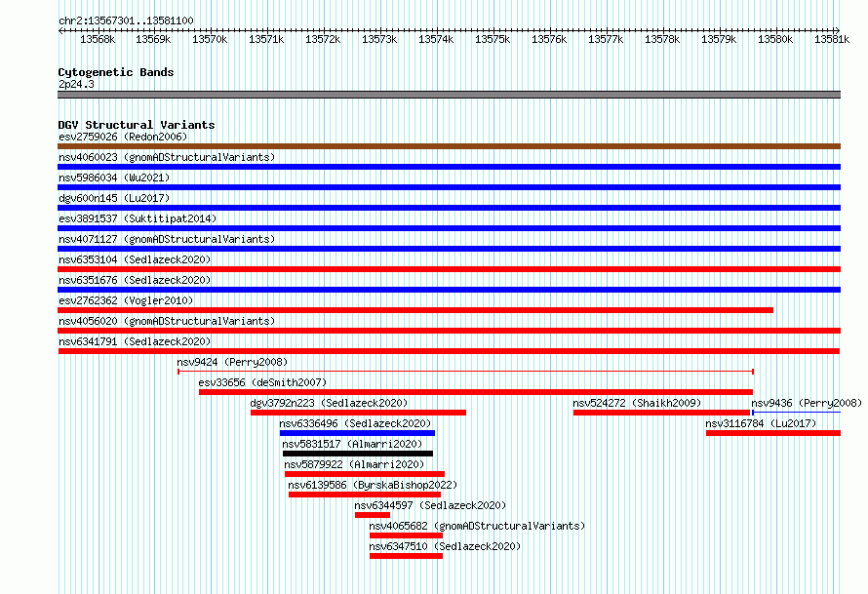868x594 pixels.
Task: Click the nsv9424 (Perry2008) label
Action: pos(232,362)
